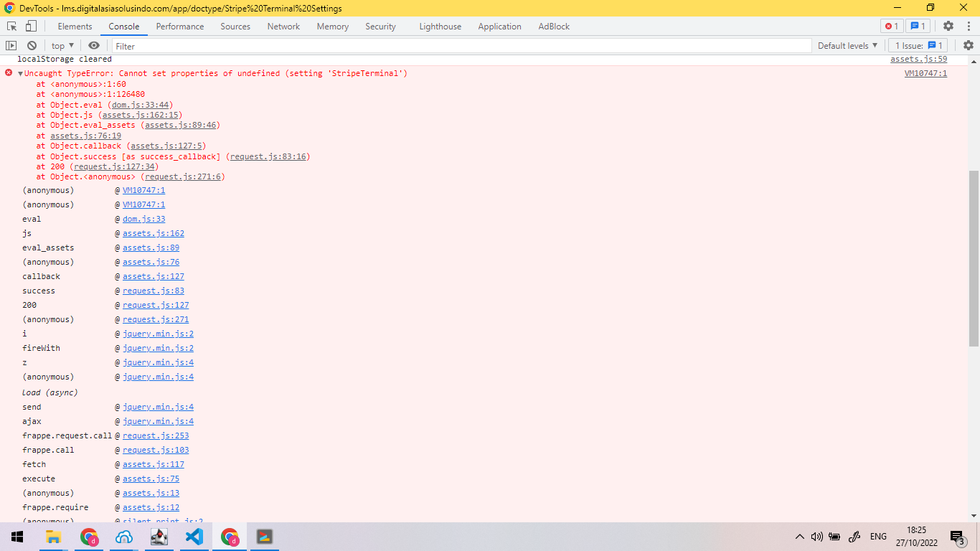The height and width of the screenshot is (551, 980).
Task: Open the Network tab
Action: 283,27
